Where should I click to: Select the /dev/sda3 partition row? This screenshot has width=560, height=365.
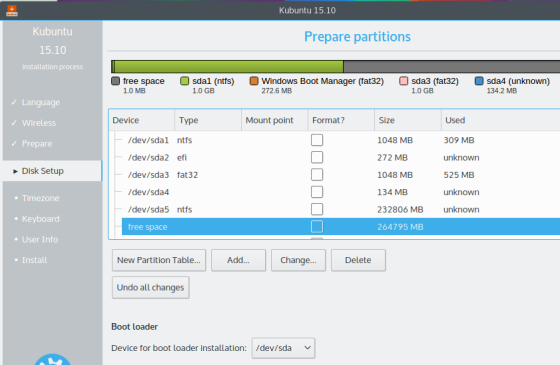point(341,175)
